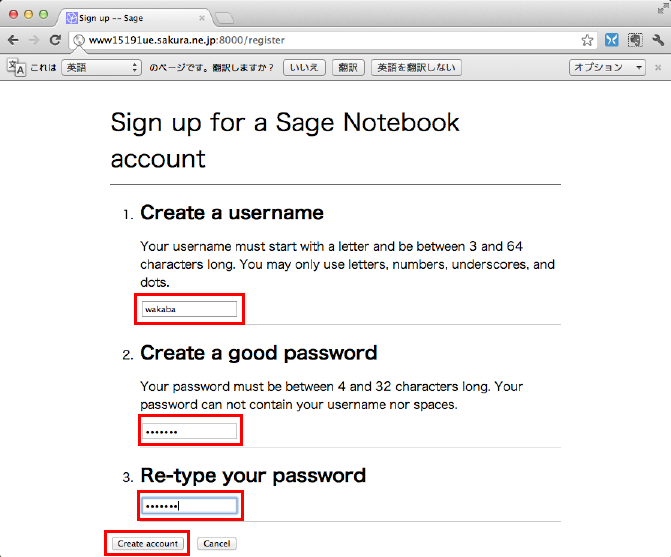Click the browser forward arrow
This screenshot has width=671, height=557.
35,40
